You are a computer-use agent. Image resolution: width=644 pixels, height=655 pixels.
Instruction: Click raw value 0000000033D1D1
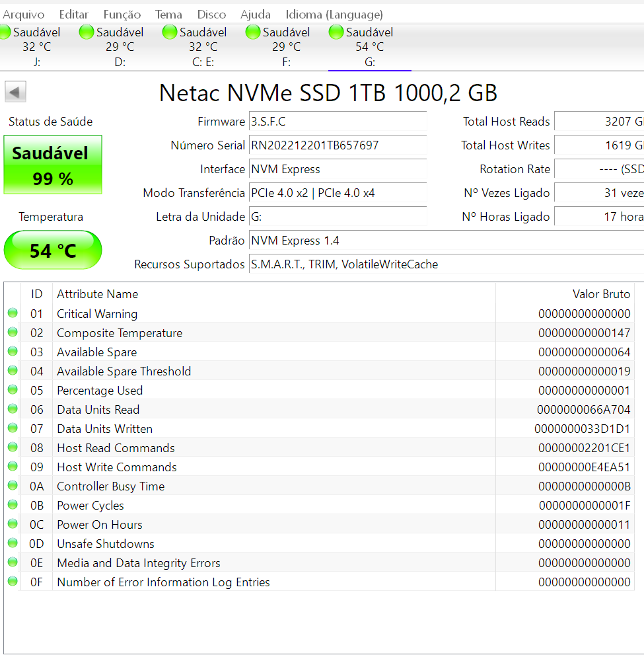[x=582, y=429]
